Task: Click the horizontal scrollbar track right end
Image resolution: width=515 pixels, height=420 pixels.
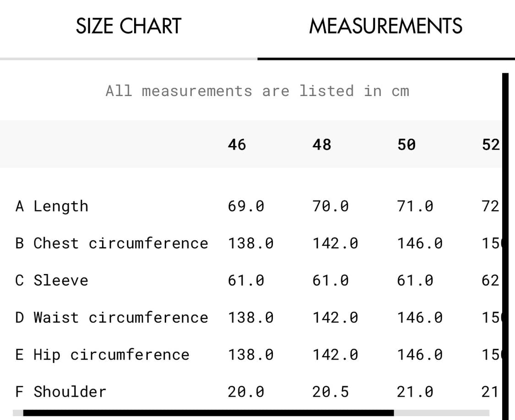Action: (x=442, y=413)
